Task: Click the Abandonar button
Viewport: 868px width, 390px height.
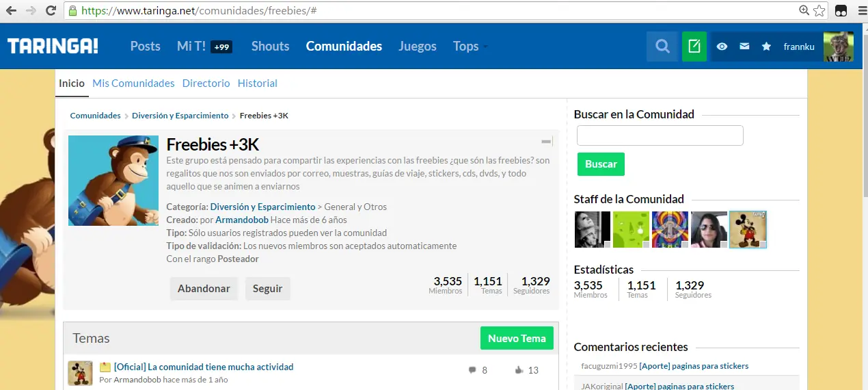Action: [204, 289]
